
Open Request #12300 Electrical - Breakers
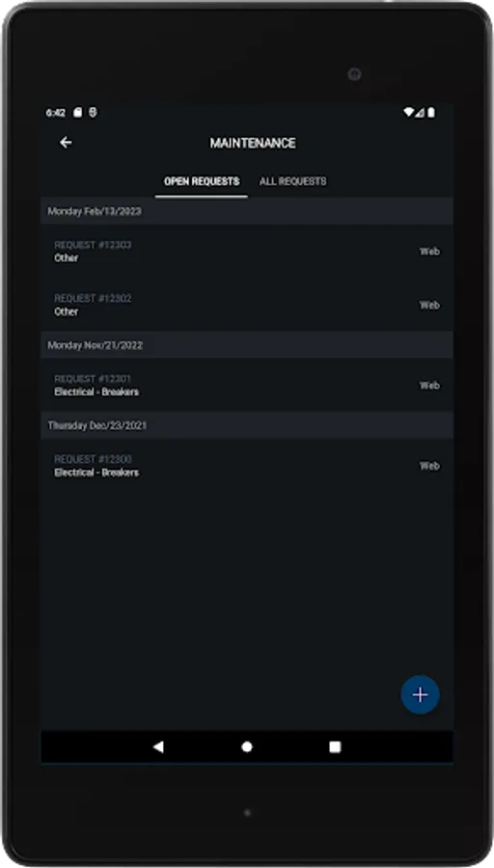tap(247, 466)
